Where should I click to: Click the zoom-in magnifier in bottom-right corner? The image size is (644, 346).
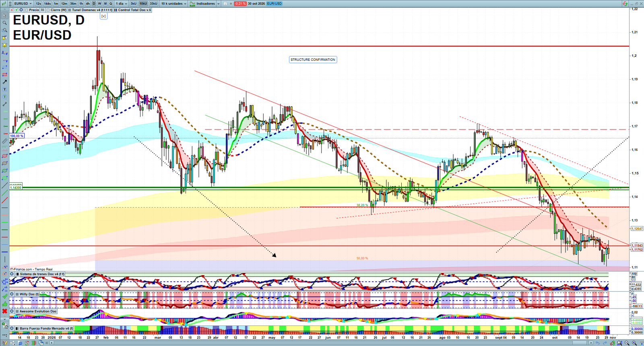point(634,343)
